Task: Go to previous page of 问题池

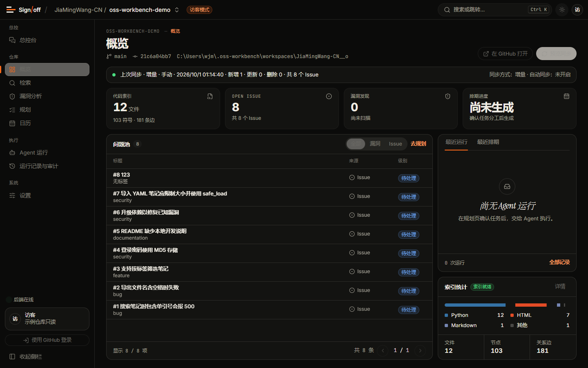Action: (383, 350)
